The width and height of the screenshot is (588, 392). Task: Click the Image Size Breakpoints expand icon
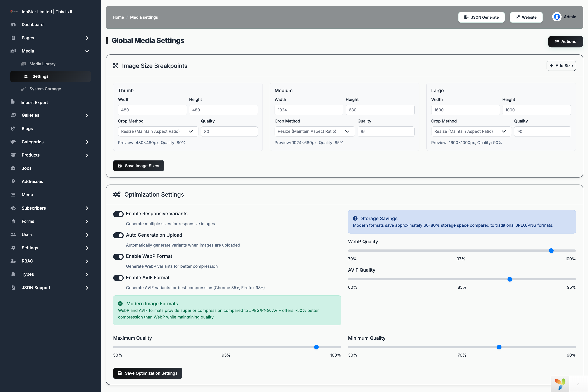coord(116,66)
